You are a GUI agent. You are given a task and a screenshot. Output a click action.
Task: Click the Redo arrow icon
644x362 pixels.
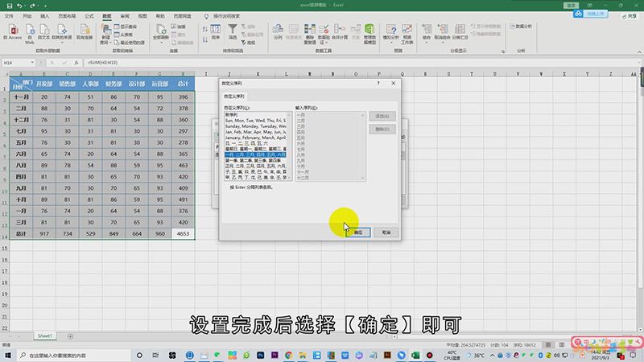32,6
